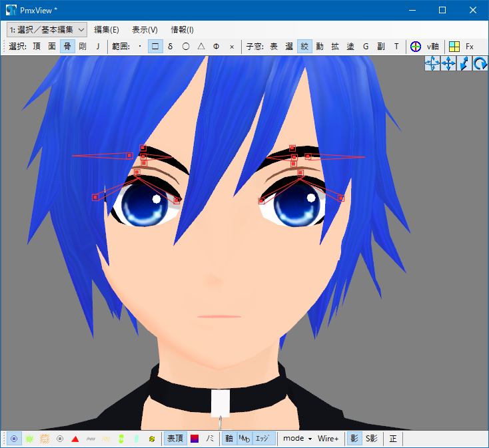
Task: Toggle green capsule rigid body display icon
Action: pos(121,439)
